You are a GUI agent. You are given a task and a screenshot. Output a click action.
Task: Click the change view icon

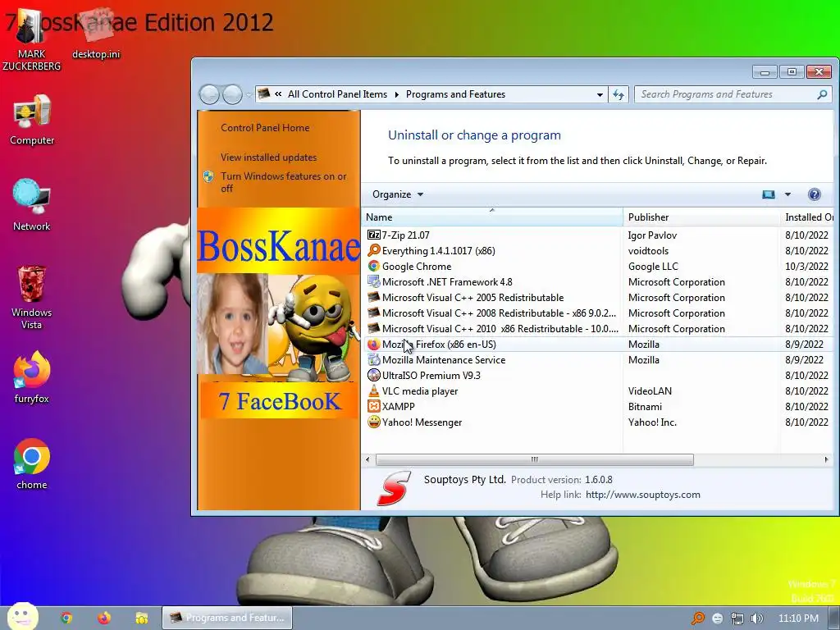tap(768, 194)
